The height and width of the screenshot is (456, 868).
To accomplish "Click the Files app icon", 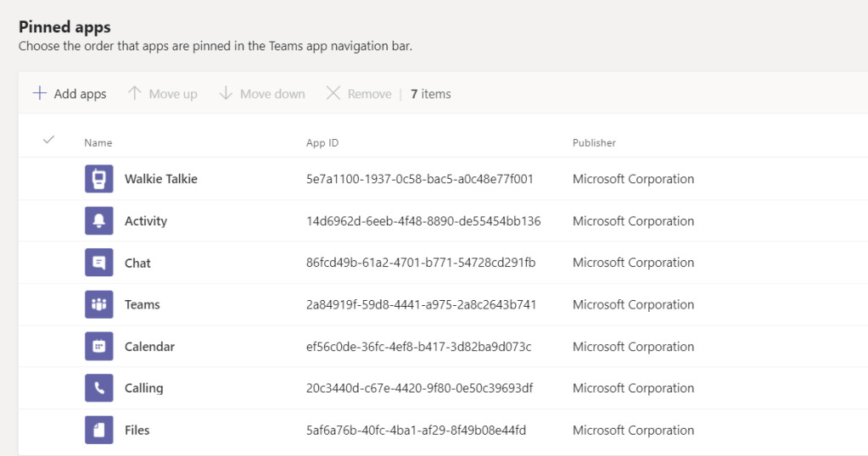I will click(98, 430).
